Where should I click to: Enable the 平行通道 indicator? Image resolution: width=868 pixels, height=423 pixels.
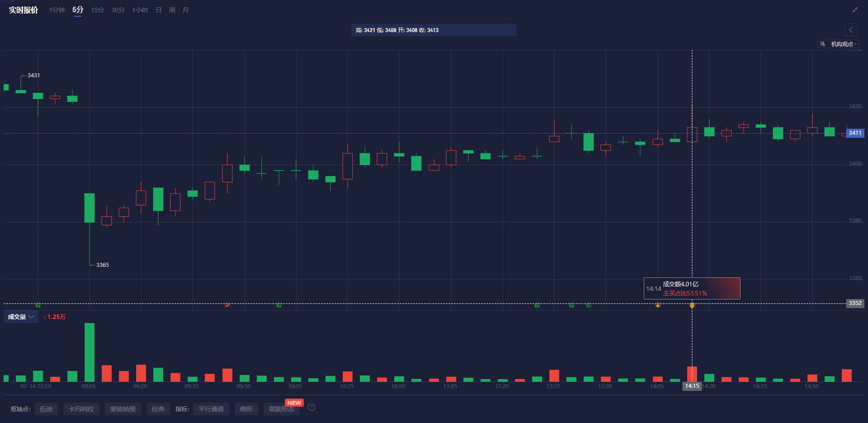(211, 409)
